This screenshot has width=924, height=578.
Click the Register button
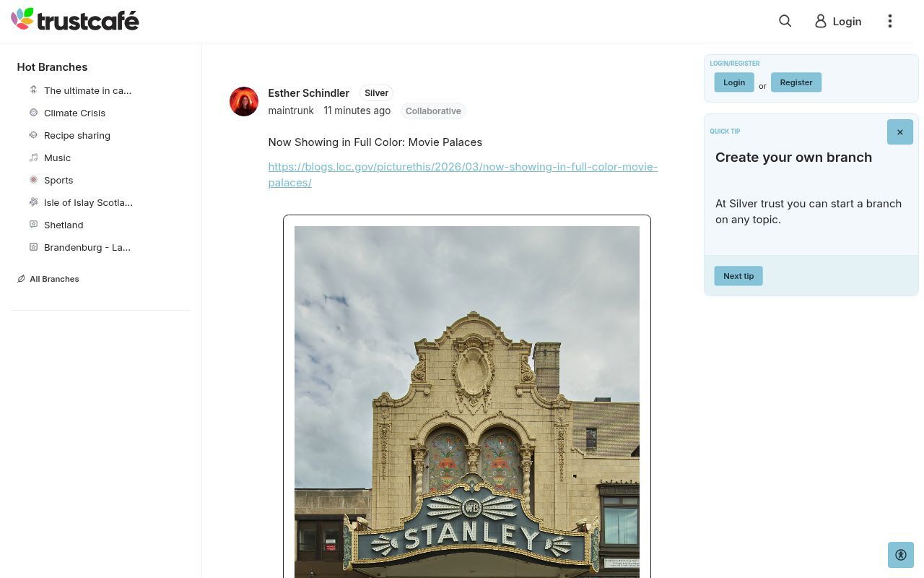796,82
